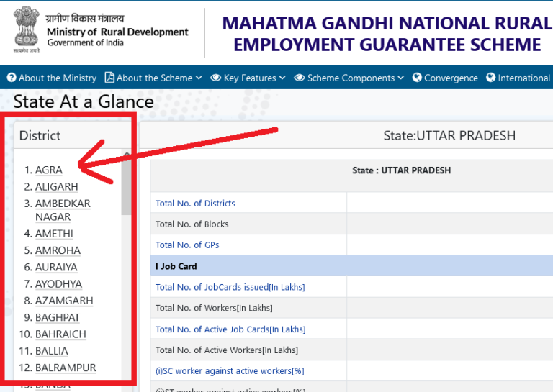This screenshot has height=392, width=553.
Task: Click the globe icon beside International
Action: (x=491, y=78)
